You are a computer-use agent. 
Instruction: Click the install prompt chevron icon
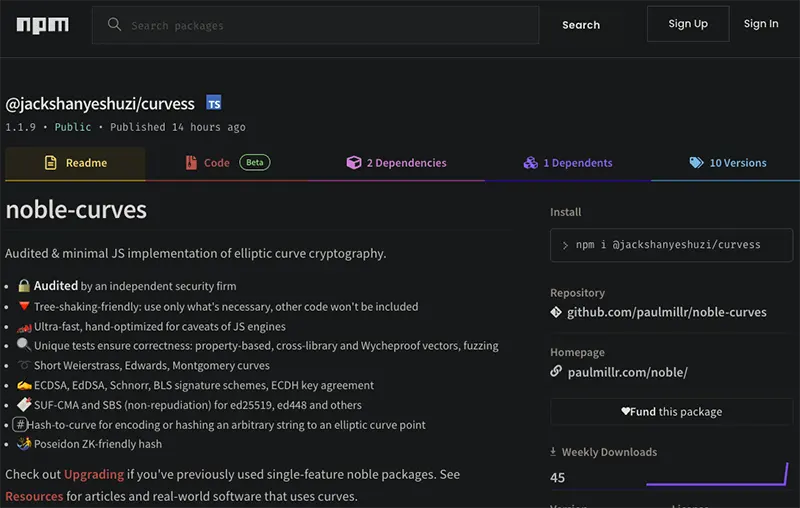click(x=565, y=245)
